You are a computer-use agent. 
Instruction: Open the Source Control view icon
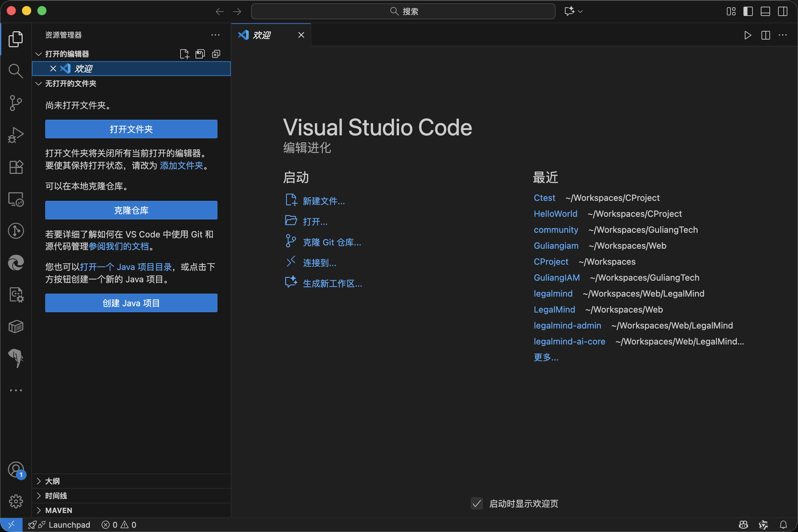16,103
